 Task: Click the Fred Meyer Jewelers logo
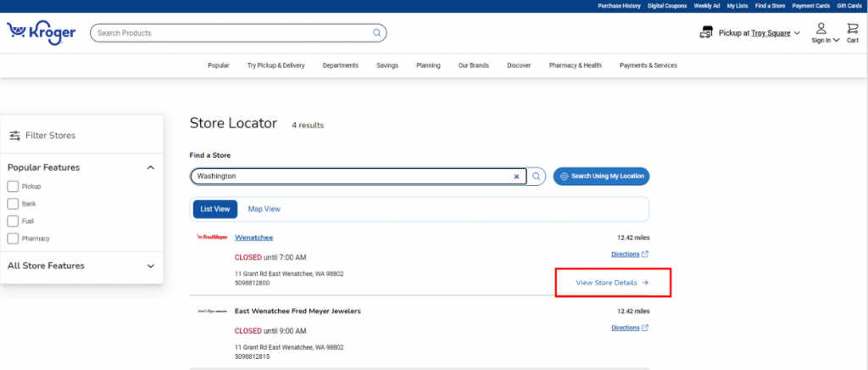pos(212,311)
